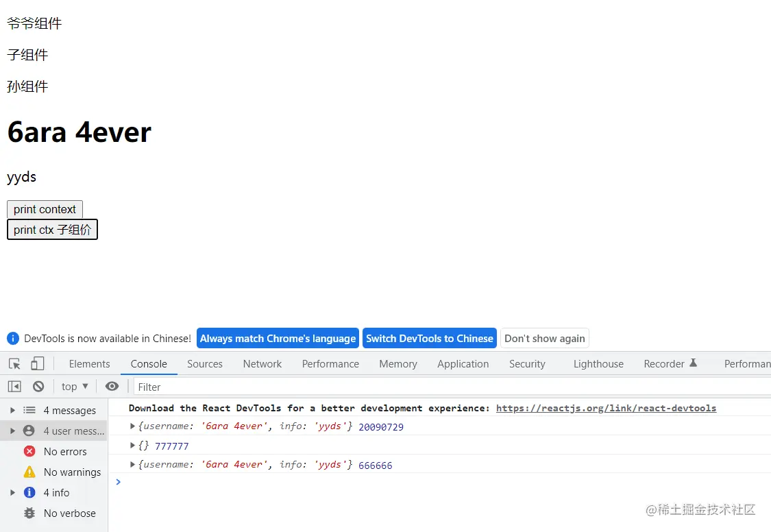This screenshot has height=532, width=771.
Task: Expand the object logged with 666666
Action: pyautogui.click(x=132, y=464)
